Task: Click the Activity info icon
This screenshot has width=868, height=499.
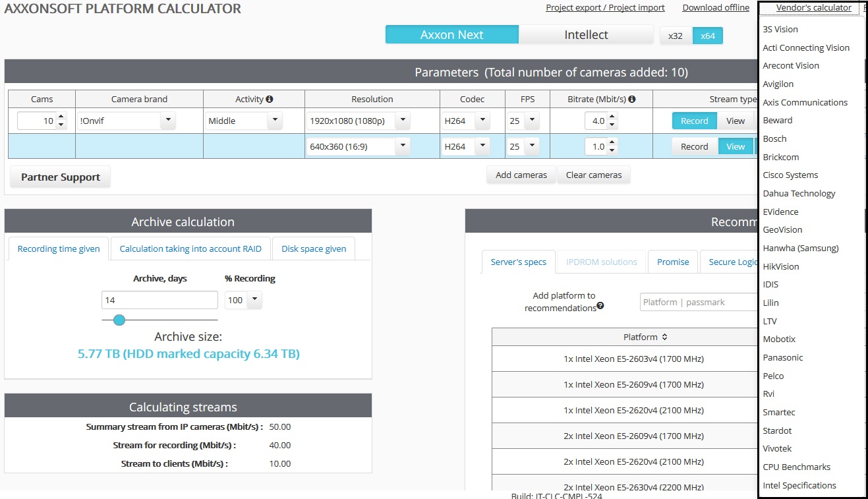Action: [269, 99]
